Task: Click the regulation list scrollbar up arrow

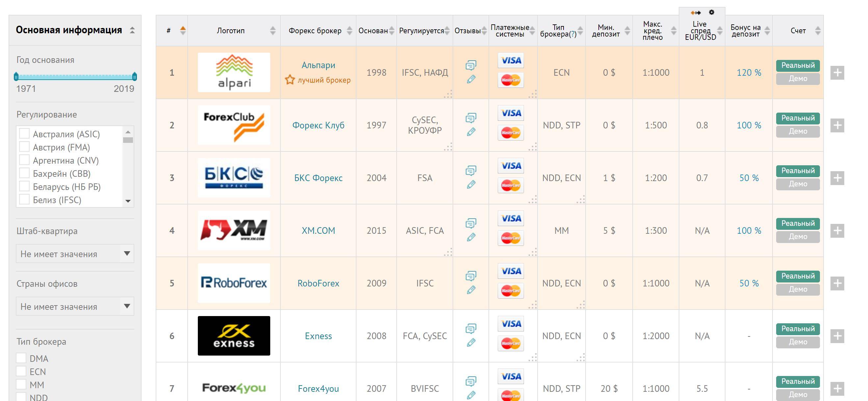Action: (128, 132)
